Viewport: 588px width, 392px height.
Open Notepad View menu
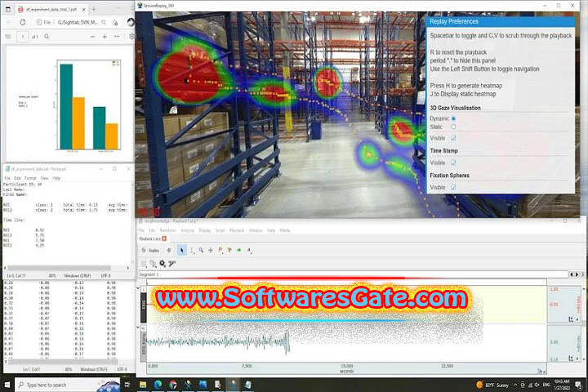pos(44,178)
